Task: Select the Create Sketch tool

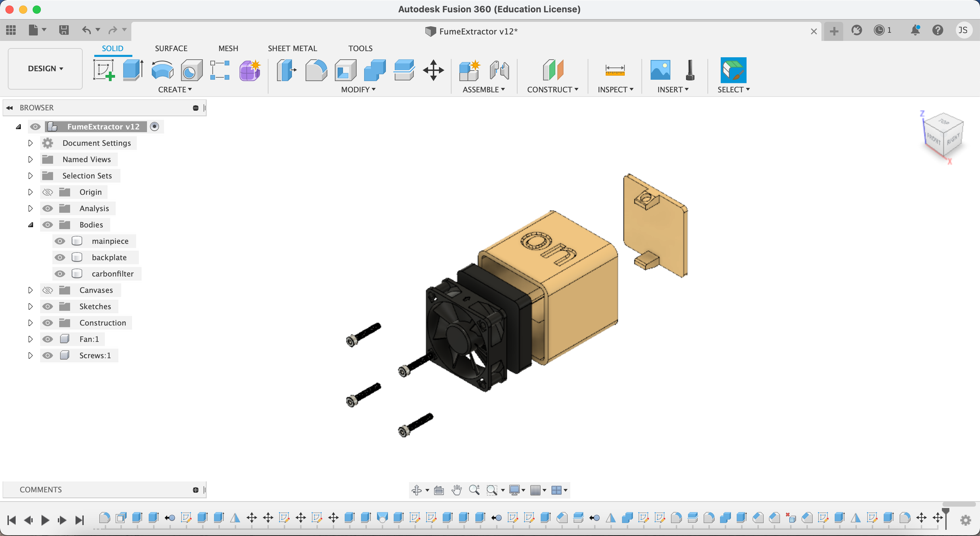Action: click(x=104, y=70)
